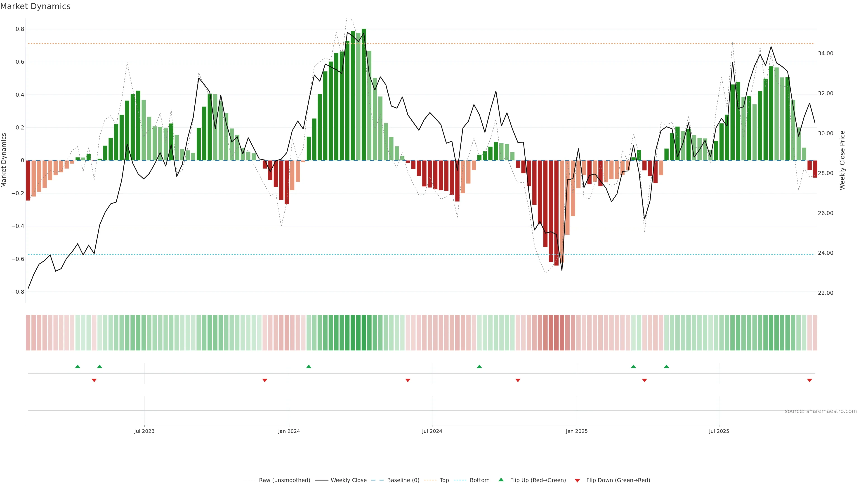Click the green flip-up marker after Jul 2024
The height and width of the screenshot is (488, 868).
pyautogui.click(x=479, y=366)
